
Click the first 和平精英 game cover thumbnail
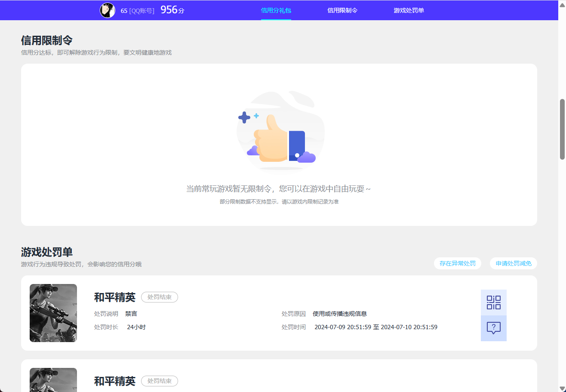(x=53, y=313)
